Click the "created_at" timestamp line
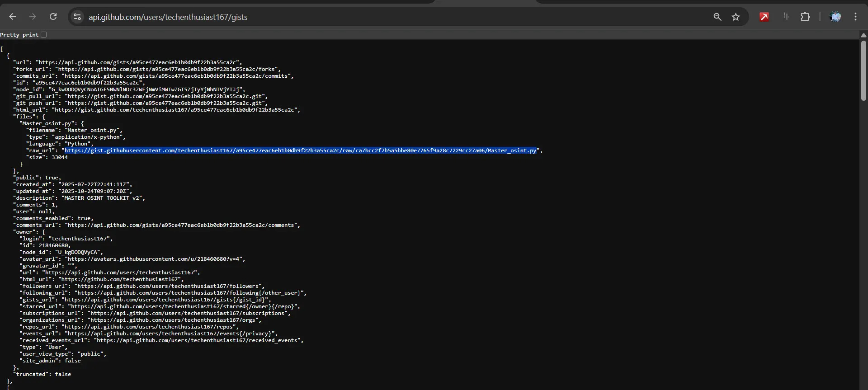This screenshot has width=868, height=390. (x=73, y=184)
